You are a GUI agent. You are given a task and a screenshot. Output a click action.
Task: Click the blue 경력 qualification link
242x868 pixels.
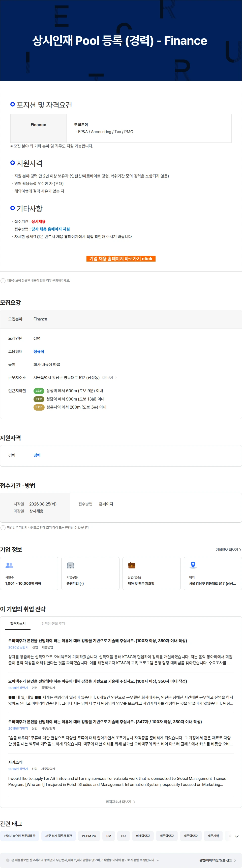[x=37, y=455]
